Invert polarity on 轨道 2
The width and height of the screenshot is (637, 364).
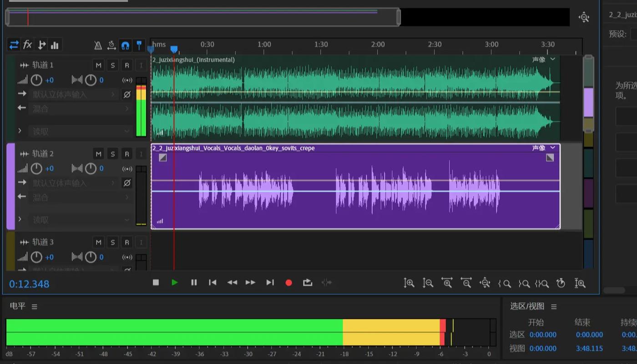point(127,182)
